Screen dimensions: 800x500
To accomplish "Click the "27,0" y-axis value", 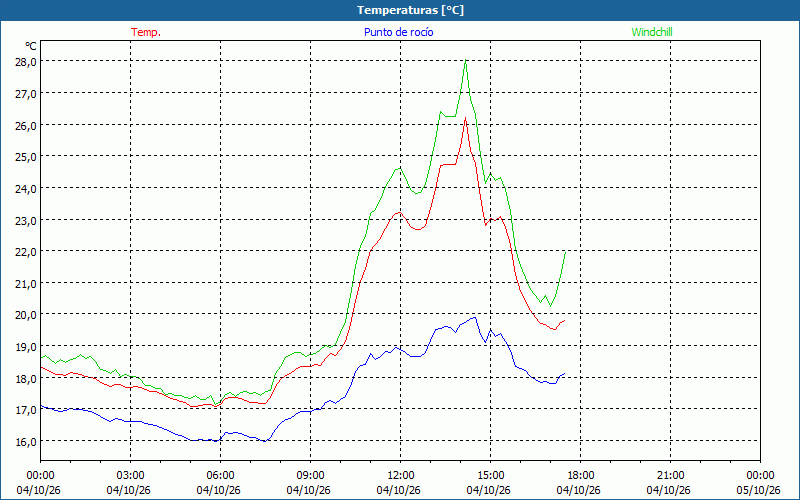I will pyautogui.click(x=26, y=93).
